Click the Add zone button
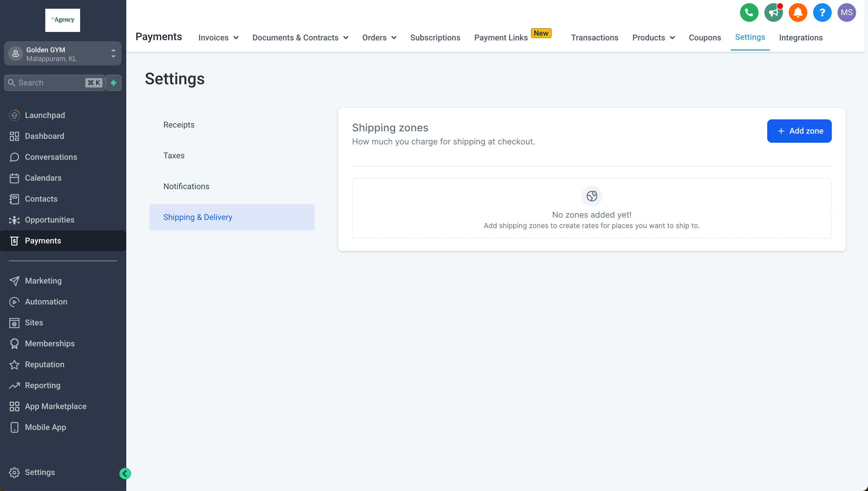 799,131
